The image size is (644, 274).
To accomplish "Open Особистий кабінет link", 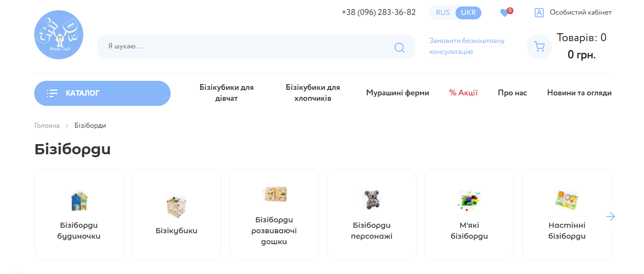I will [580, 12].
